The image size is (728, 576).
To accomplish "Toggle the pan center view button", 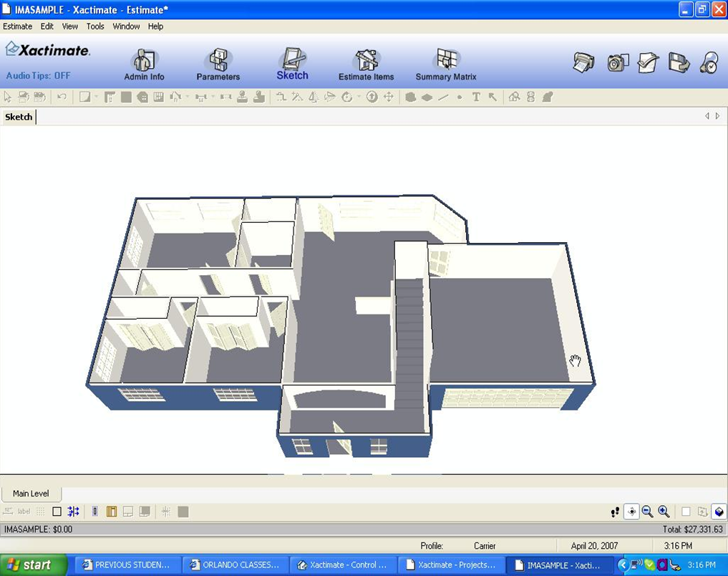I will pos(631,512).
